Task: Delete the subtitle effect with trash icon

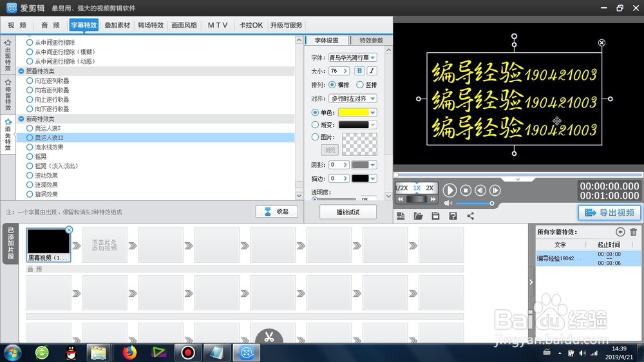Action: [x=633, y=232]
